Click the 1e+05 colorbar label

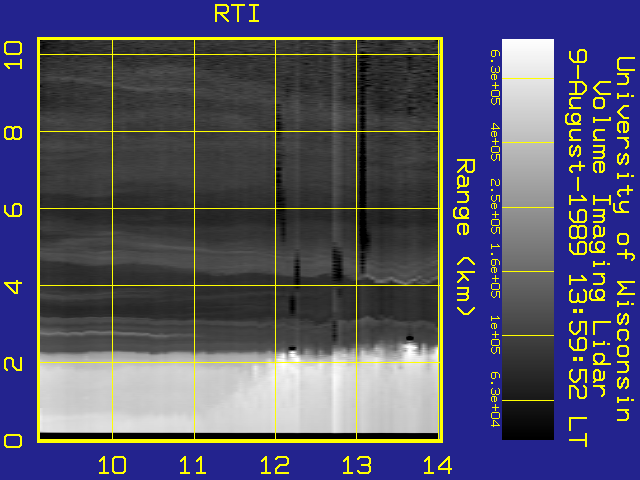click(x=495, y=335)
